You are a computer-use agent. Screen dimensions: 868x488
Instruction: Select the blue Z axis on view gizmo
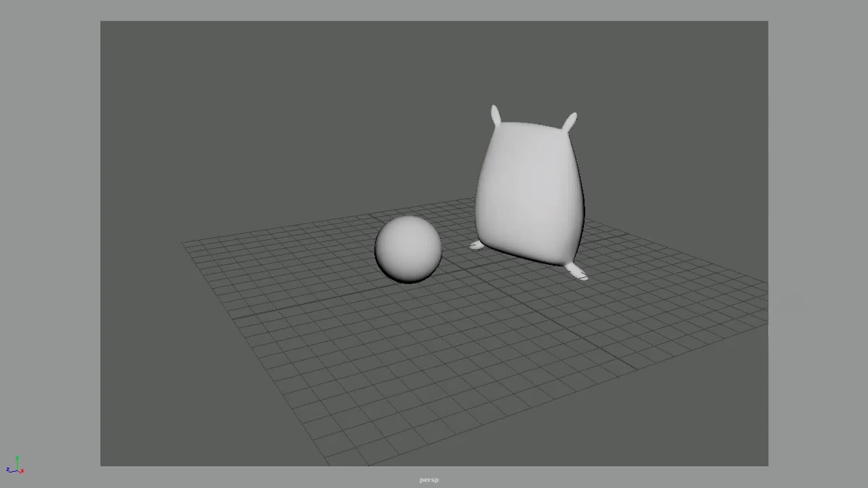coord(9,470)
